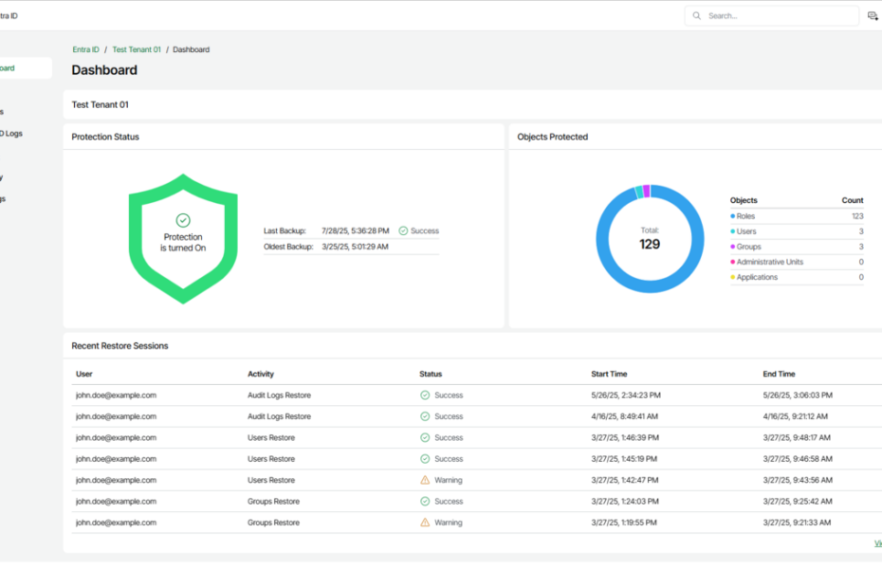Click the green protection shield icon
Viewport: 882px width, 588px height.
[x=183, y=238]
